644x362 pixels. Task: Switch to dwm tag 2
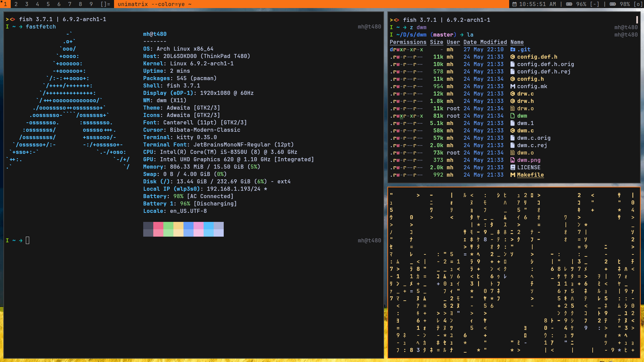(x=16, y=4)
